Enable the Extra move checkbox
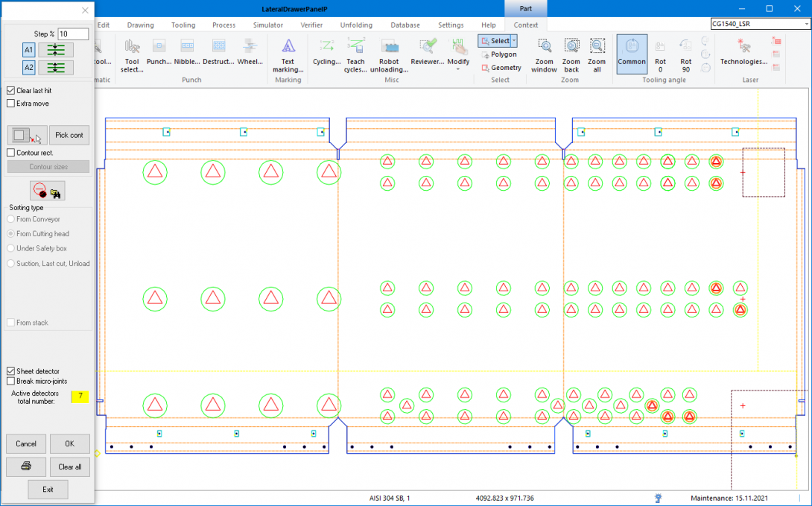The image size is (812, 506). coord(10,104)
